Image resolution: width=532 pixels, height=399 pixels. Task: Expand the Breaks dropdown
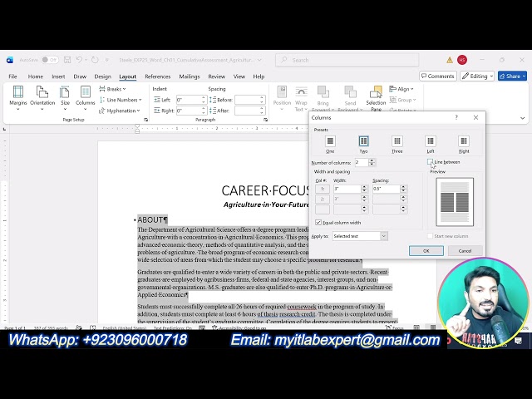tap(112, 89)
